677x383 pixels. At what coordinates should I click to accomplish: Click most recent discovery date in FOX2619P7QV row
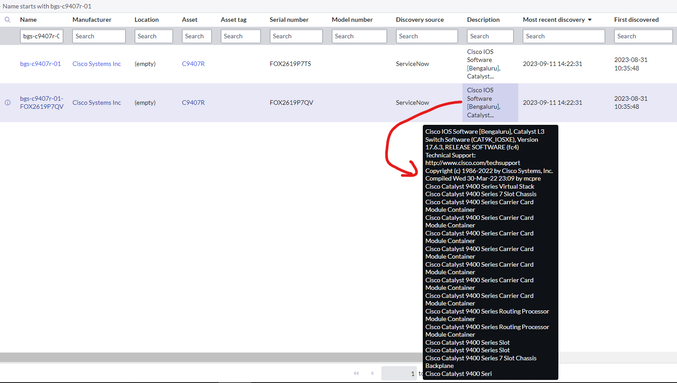552,102
